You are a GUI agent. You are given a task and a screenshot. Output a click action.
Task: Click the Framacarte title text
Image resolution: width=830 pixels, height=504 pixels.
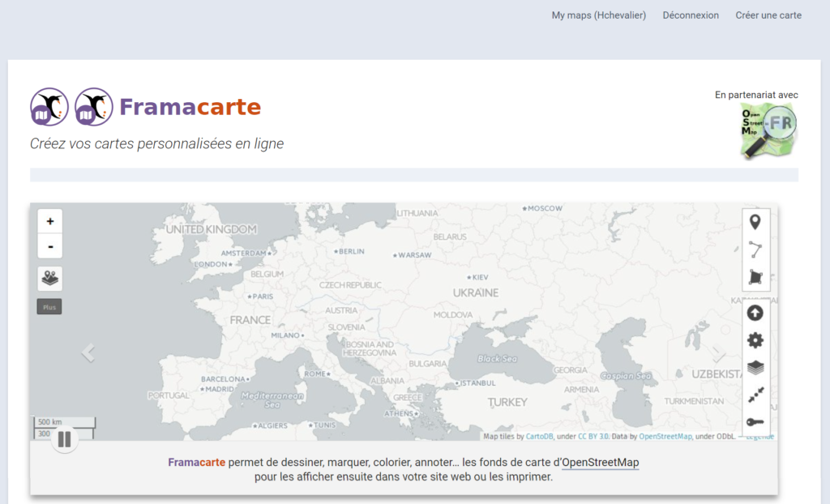click(x=190, y=107)
